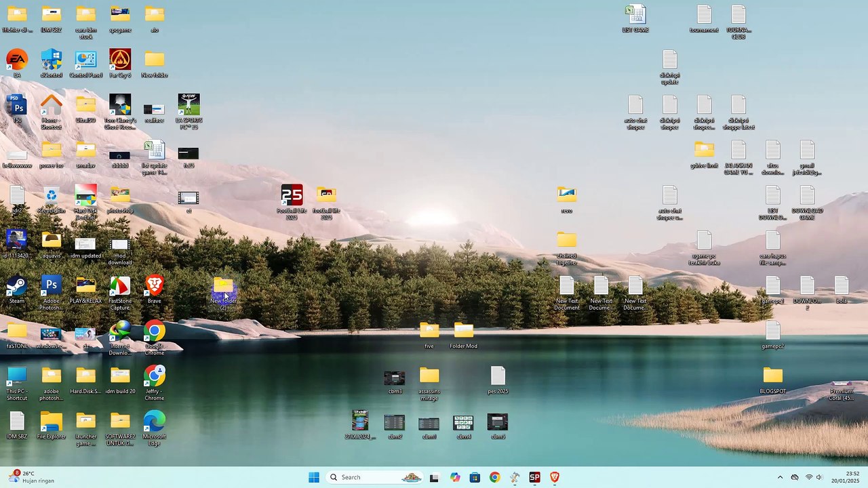Open the chained together folder
Image resolution: width=868 pixels, height=488 pixels.
pos(567,241)
